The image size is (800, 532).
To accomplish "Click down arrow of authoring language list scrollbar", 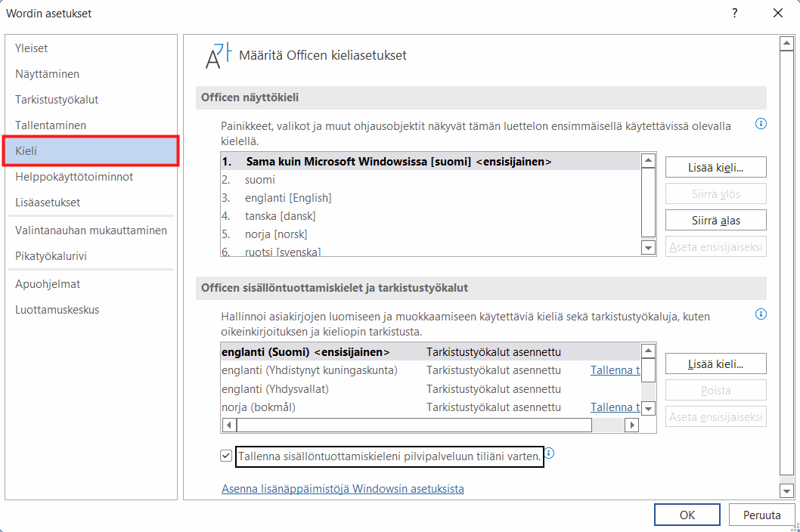I will tap(649, 409).
